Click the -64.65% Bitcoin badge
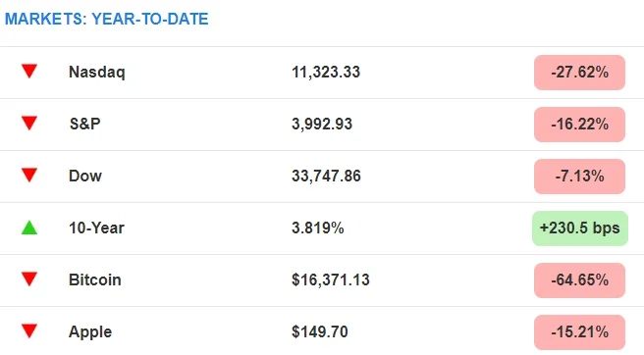This screenshot has height=355, width=644. [x=579, y=280]
